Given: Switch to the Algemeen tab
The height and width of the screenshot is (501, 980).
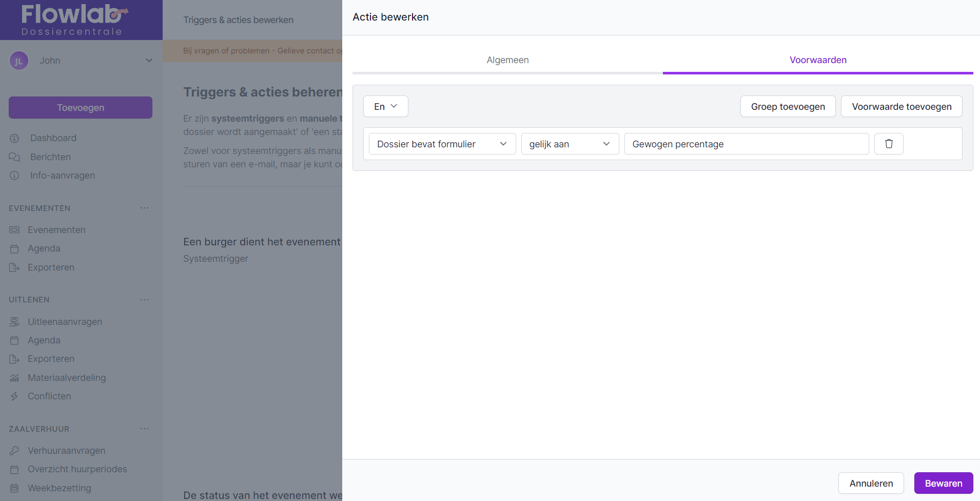Looking at the screenshot, I should tap(507, 60).
